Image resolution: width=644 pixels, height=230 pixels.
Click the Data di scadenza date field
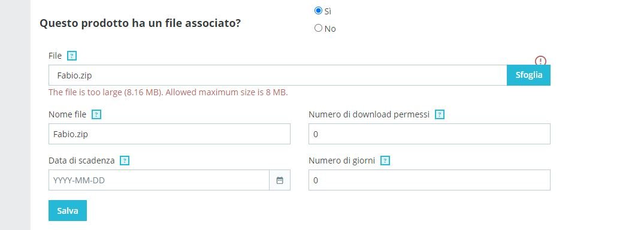159,180
